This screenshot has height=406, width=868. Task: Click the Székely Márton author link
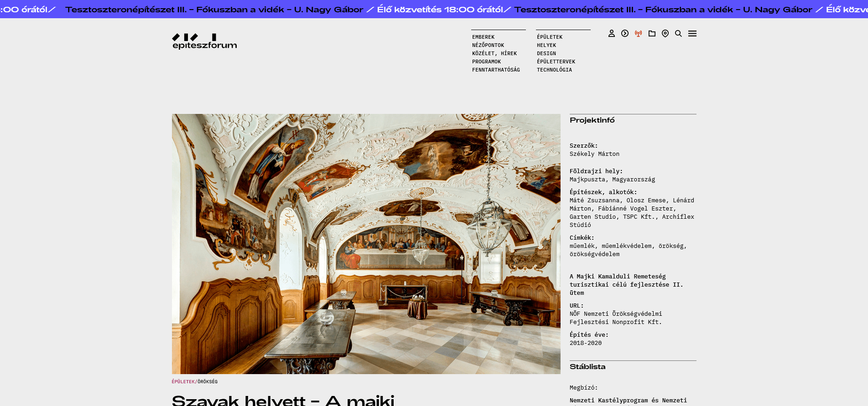594,154
